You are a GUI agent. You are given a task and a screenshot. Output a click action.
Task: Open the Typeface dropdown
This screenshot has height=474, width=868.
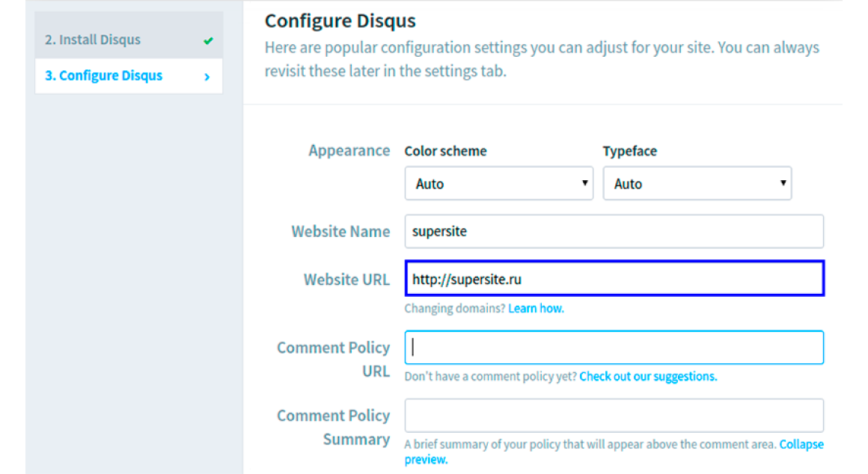pos(697,184)
